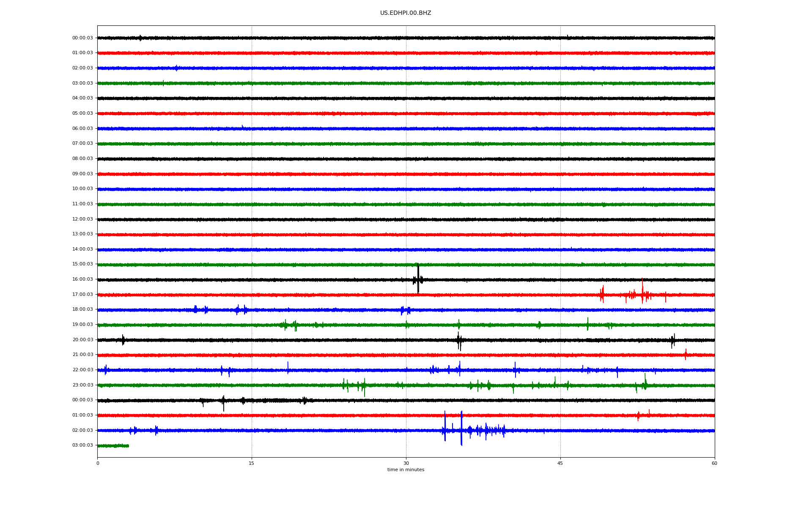This screenshot has width=812, height=508.
Task: Click the US.EDHPI.00.BHZ plot title
Action: tap(406, 13)
